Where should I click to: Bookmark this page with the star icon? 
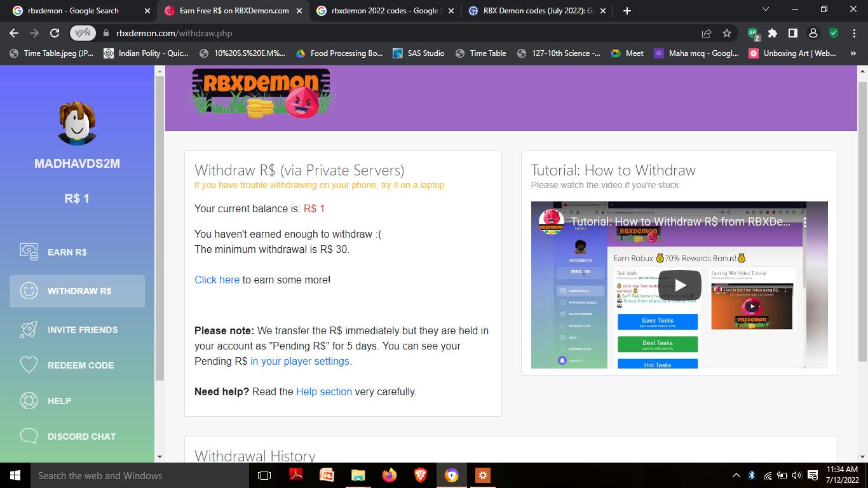coord(727,33)
